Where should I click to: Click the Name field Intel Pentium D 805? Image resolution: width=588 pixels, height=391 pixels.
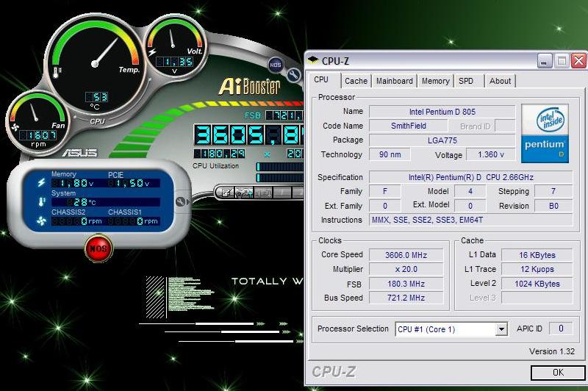coord(442,112)
